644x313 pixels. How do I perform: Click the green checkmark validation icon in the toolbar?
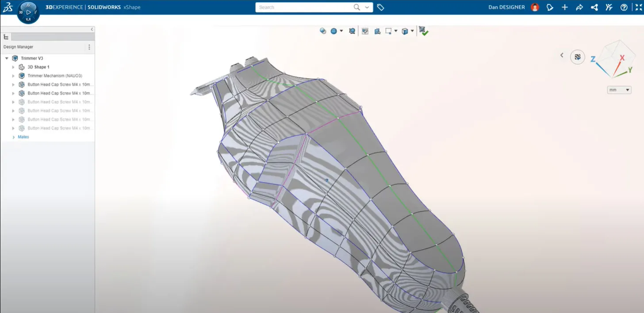(423, 31)
